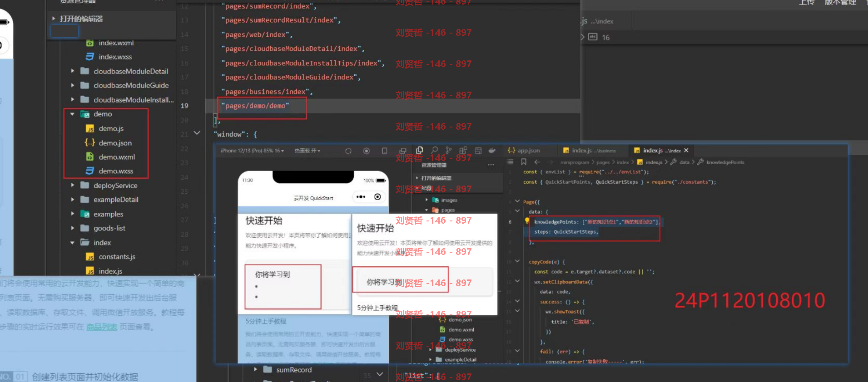
Task: Click the Docker whale icon in the activity bar
Action: coord(492,150)
